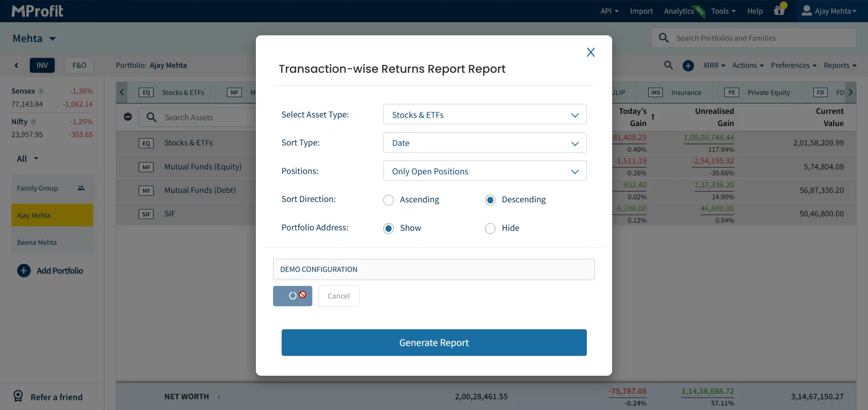Open the Reports dropdown
This screenshot has height=410, width=868.
point(840,65)
